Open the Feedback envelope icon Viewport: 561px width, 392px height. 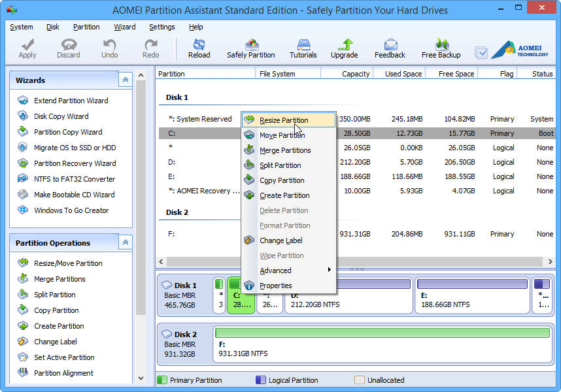[x=390, y=44]
